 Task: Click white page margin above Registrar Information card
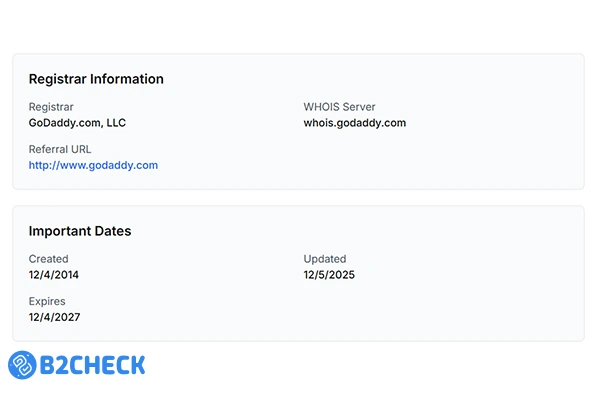(x=300, y=28)
